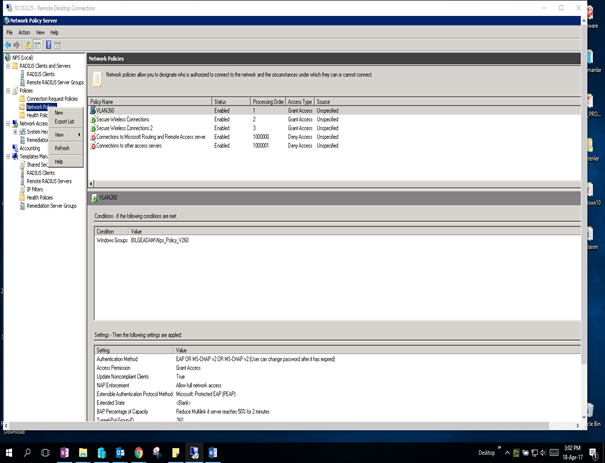Image resolution: width=605 pixels, height=463 pixels.
Task: Toggle the Show/Hide Console Tree toolbar icon
Action: tap(38, 45)
